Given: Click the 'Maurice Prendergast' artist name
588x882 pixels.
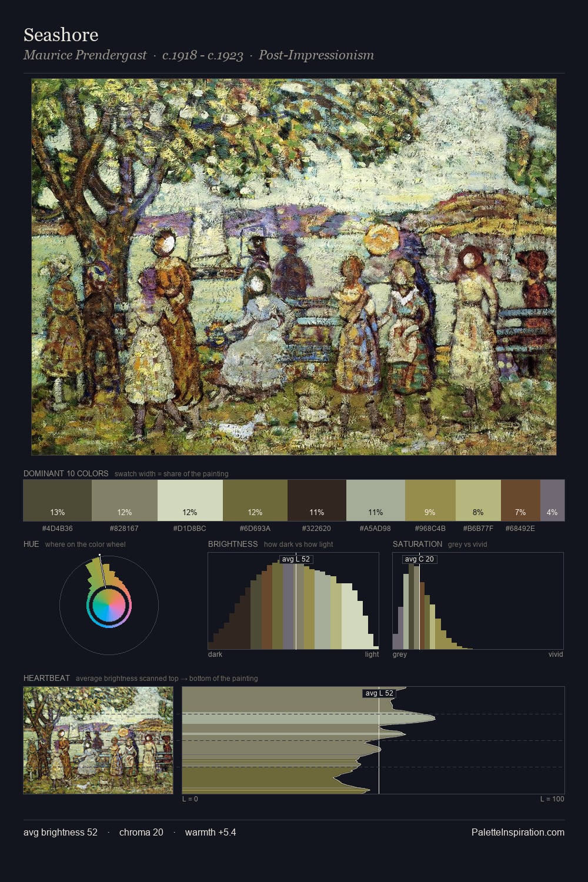Looking at the screenshot, I should (85, 55).
